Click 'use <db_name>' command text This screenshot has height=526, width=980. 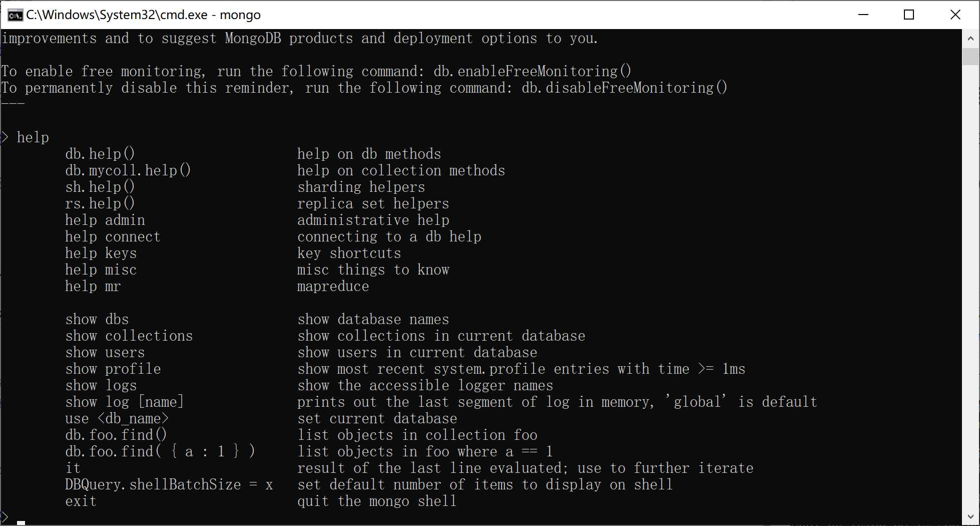[x=117, y=418]
